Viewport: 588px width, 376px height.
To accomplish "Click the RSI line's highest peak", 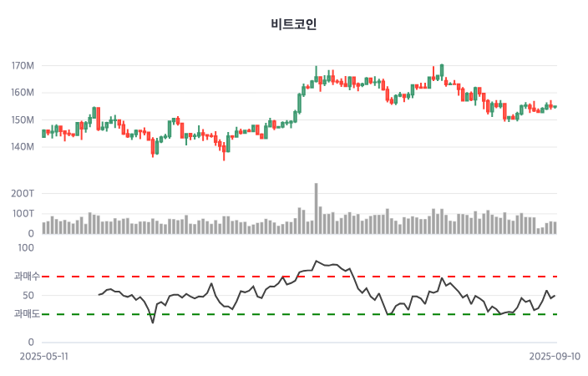I will (316, 261).
